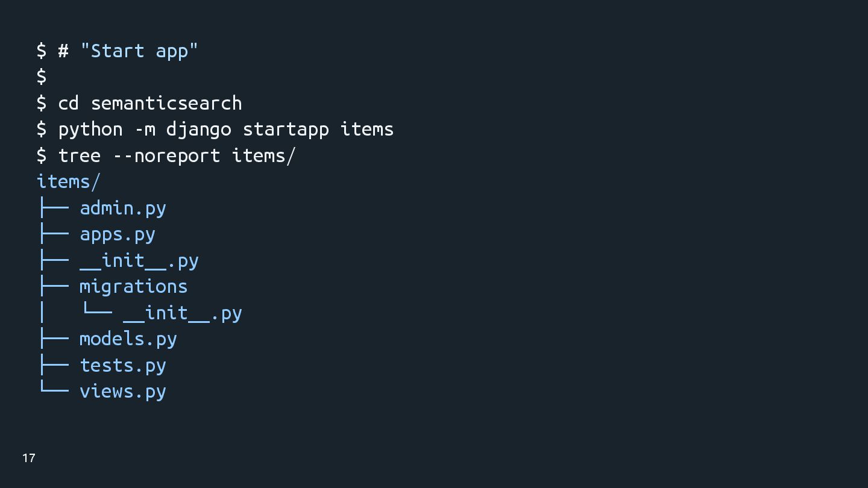Click the top-level __init__.py directly under apps.py

[139, 261]
